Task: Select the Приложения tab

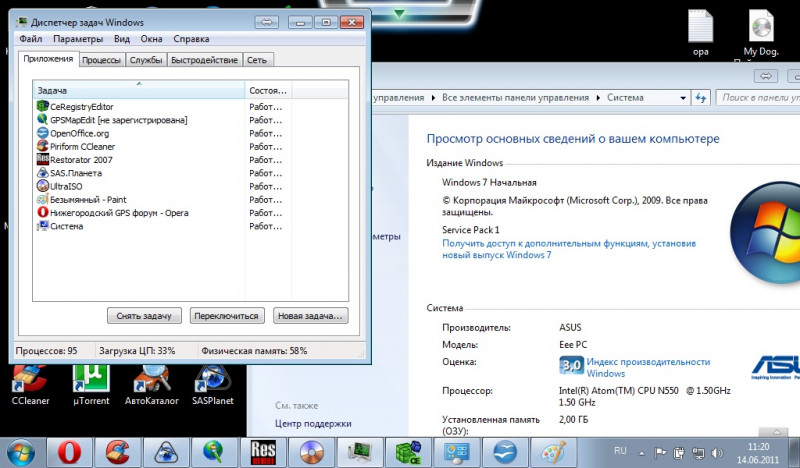Action: (48, 59)
